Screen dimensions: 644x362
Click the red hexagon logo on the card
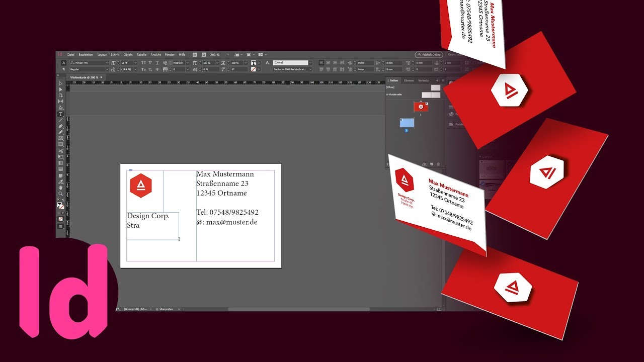(140, 186)
